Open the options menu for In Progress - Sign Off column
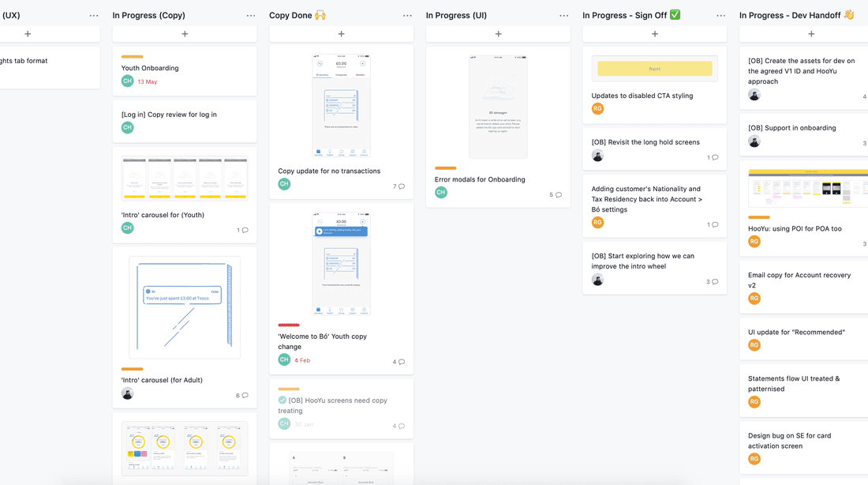868x485 pixels. point(720,16)
